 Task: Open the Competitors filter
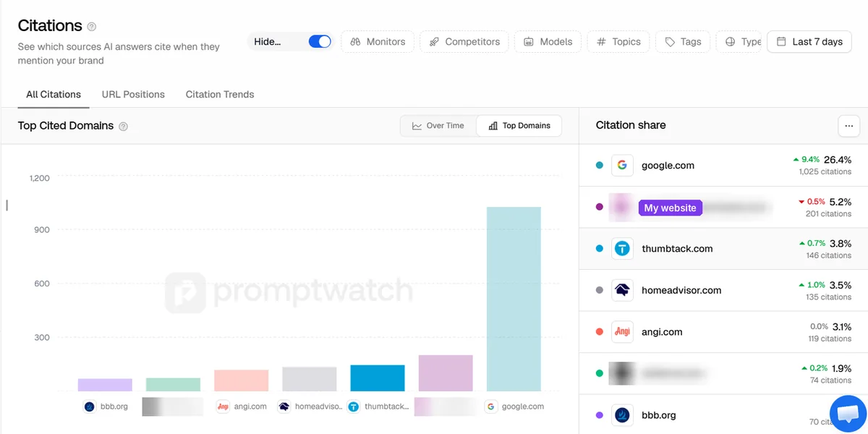pyautogui.click(x=464, y=42)
